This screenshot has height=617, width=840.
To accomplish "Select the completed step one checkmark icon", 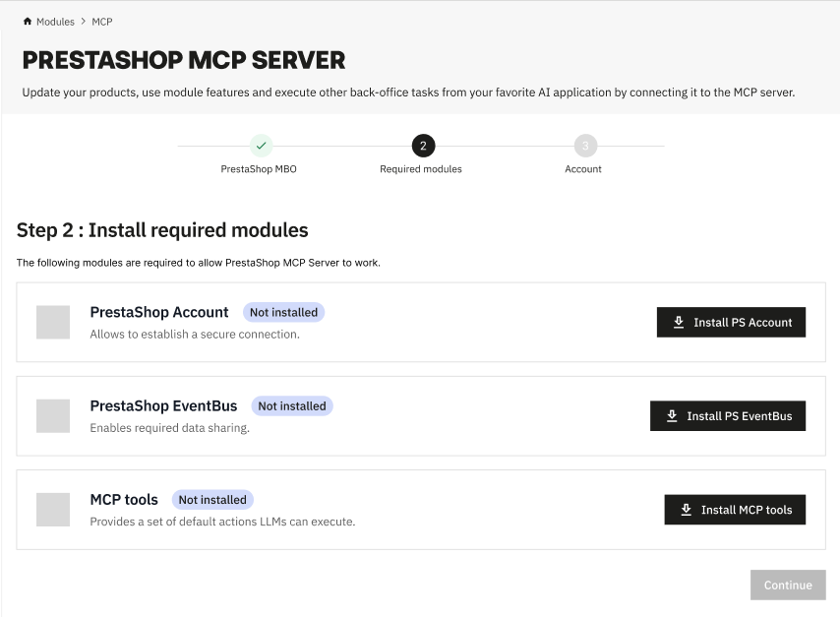I will (x=260, y=146).
